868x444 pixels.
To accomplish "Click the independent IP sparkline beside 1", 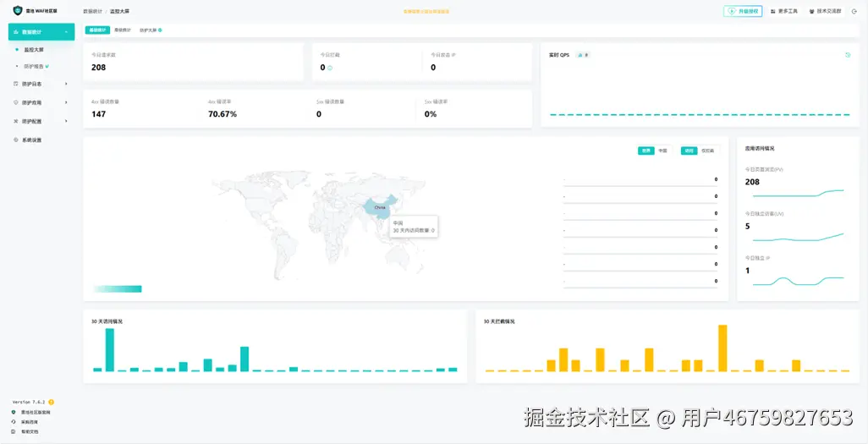I will [799, 281].
